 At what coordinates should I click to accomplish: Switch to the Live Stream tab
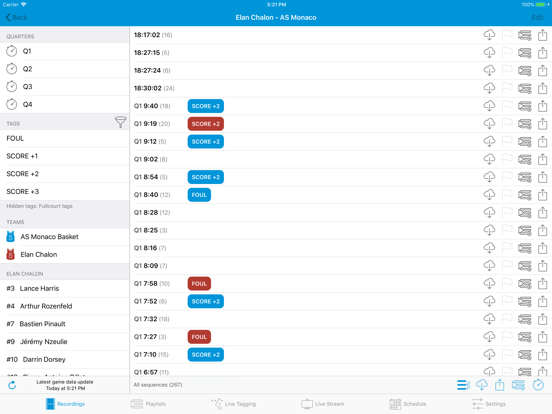coord(322,404)
